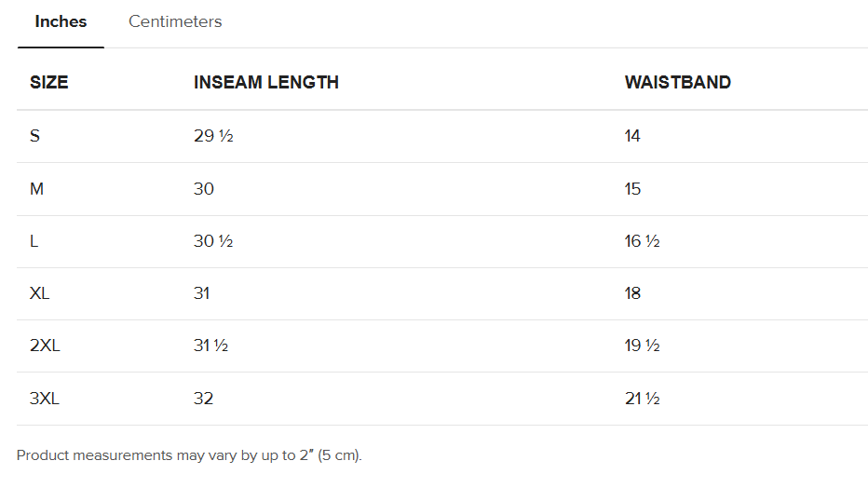The width and height of the screenshot is (868, 488).
Task: Click the waistband value for size 3XL
Action: tap(643, 399)
